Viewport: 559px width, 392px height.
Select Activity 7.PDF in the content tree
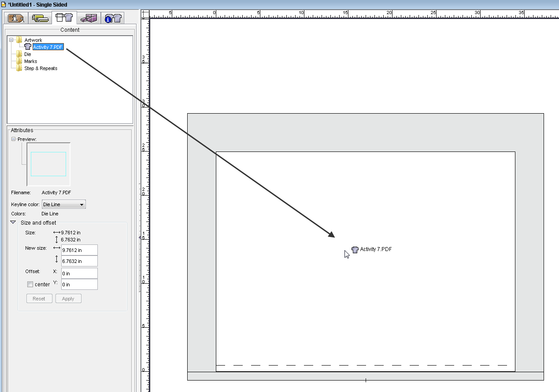click(x=48, y=47)
